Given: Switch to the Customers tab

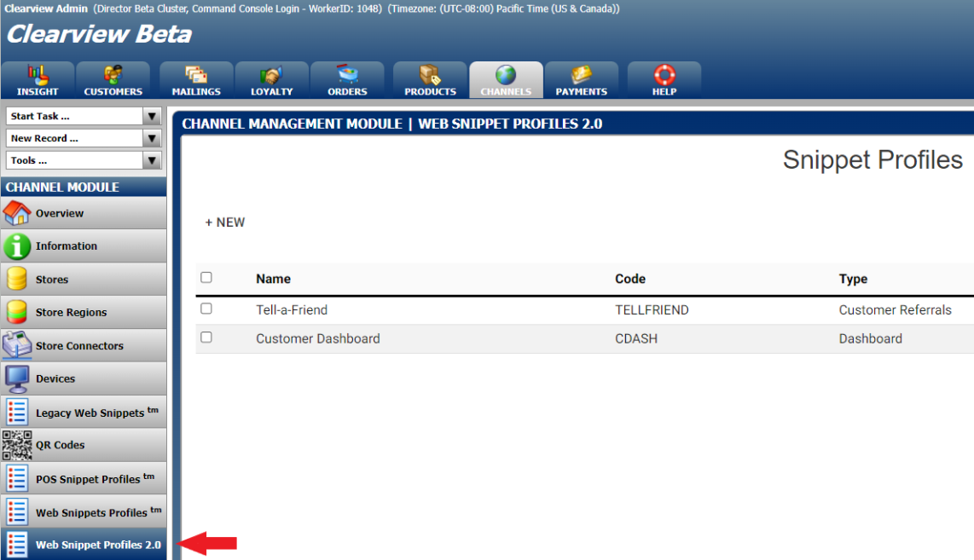Looking at the screenshot, I should [113, 80].
